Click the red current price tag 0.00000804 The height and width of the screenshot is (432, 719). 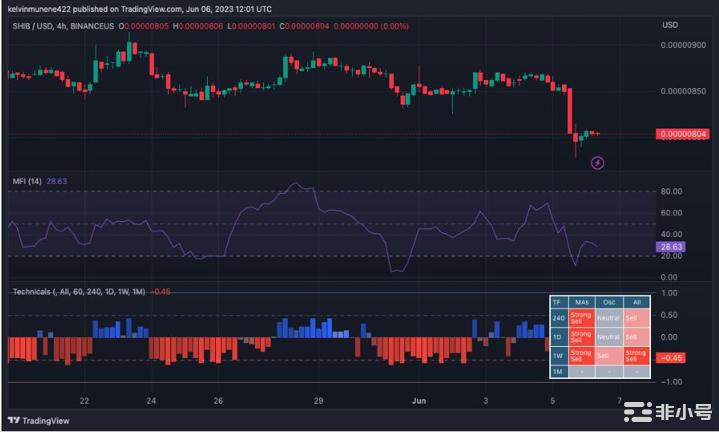coord(682,134)
